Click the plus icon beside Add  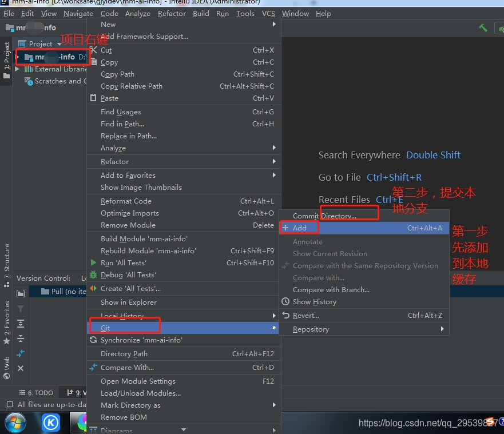coord(285,228)
